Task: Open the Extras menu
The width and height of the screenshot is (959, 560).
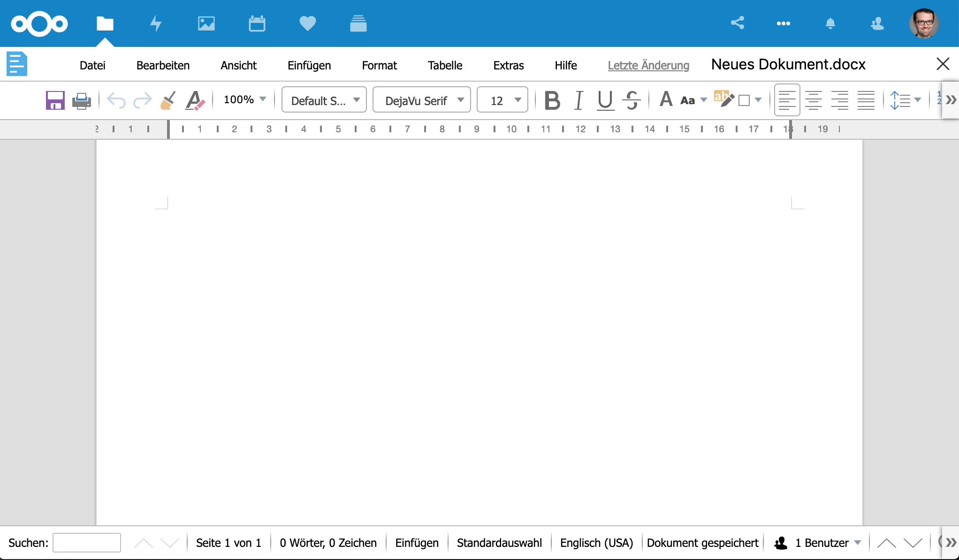Action: pyautogui.click(x=509, y=66)
